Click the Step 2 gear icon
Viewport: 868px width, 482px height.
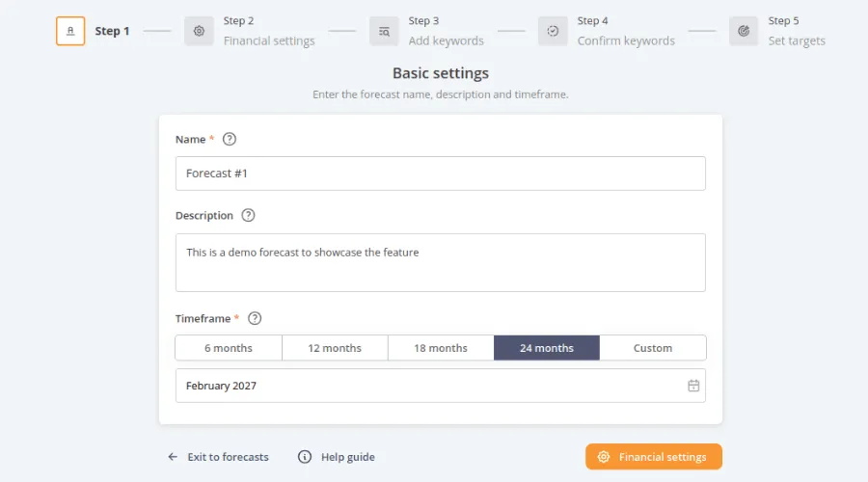199,31
